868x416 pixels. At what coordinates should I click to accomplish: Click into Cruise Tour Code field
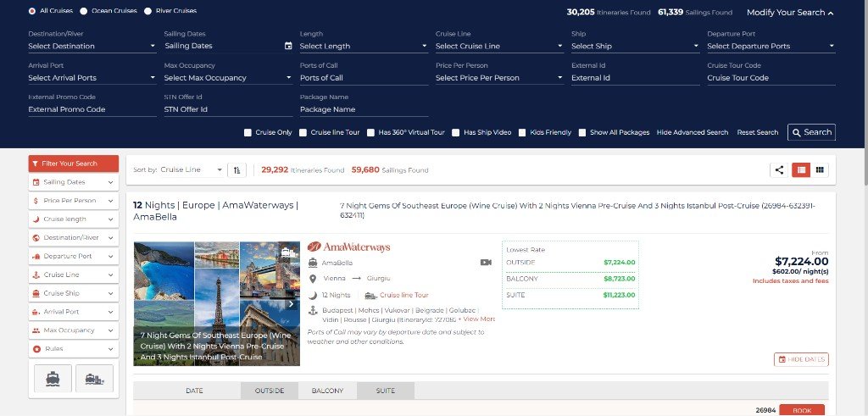tap(771, 77)
